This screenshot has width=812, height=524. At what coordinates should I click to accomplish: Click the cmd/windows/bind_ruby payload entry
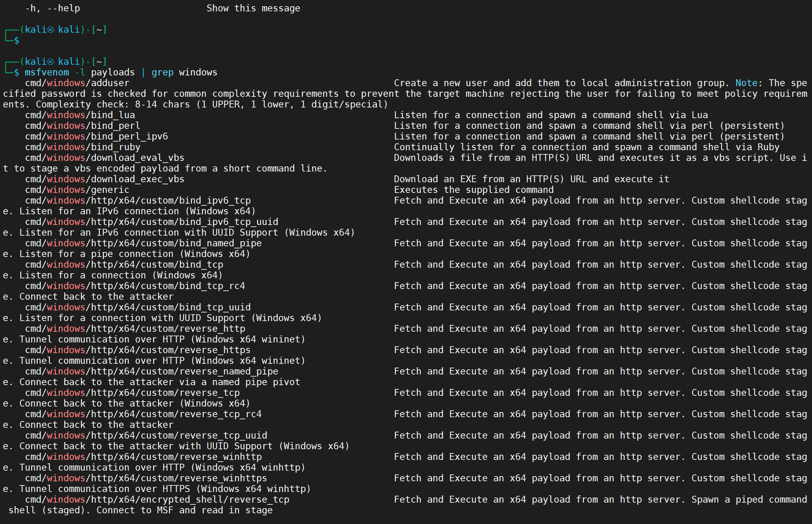83,147
